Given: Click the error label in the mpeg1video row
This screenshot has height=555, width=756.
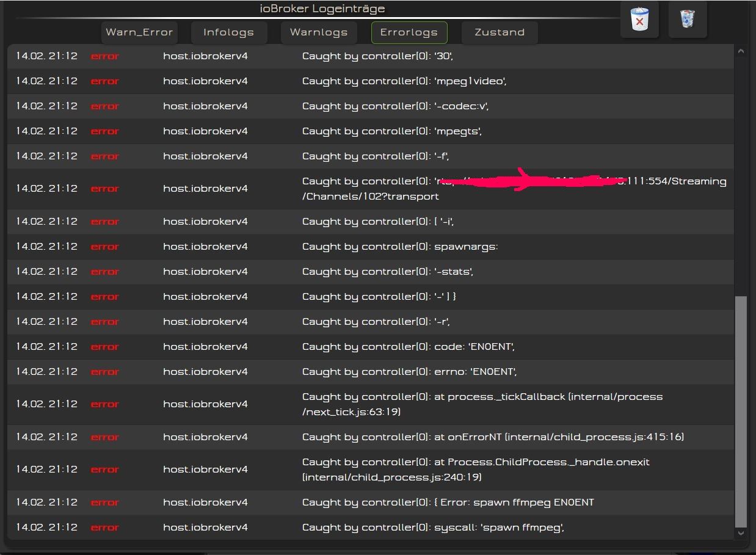Looking at the screenshot, I should (105, 81).
